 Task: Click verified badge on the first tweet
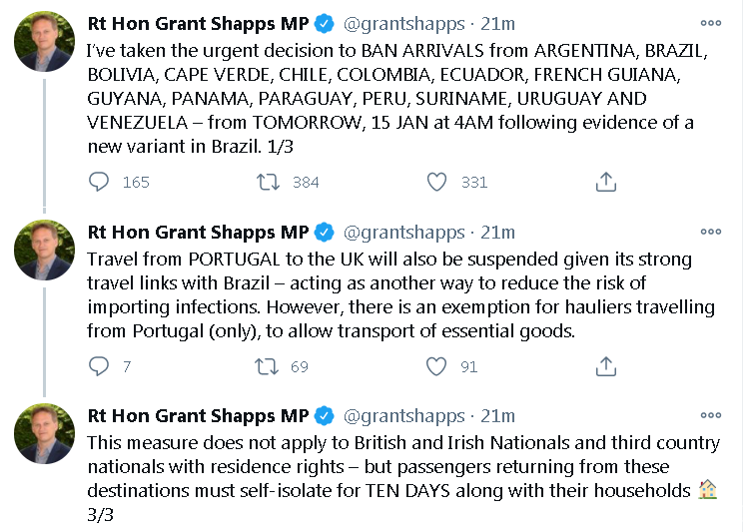[325, 23]
